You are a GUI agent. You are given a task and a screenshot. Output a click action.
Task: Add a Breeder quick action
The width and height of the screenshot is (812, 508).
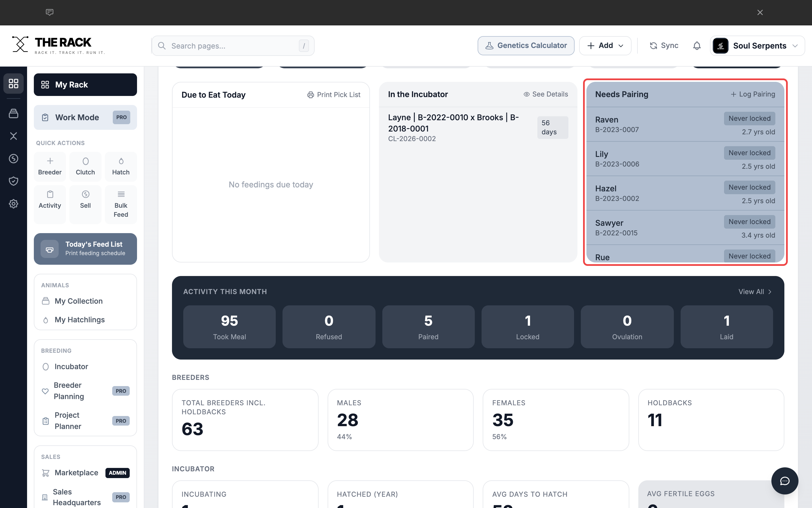click(50, 167)
